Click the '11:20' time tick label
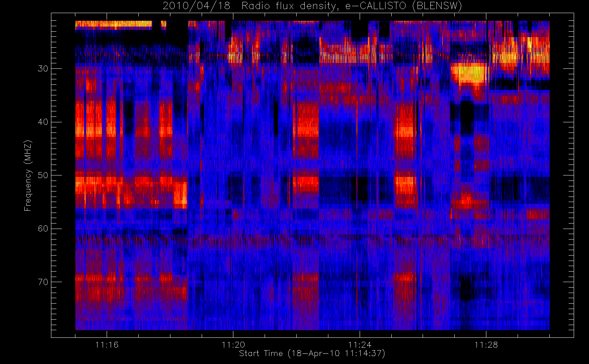This screenshot has width=589, height=364. pyautogui.click(x=233, y=345)
